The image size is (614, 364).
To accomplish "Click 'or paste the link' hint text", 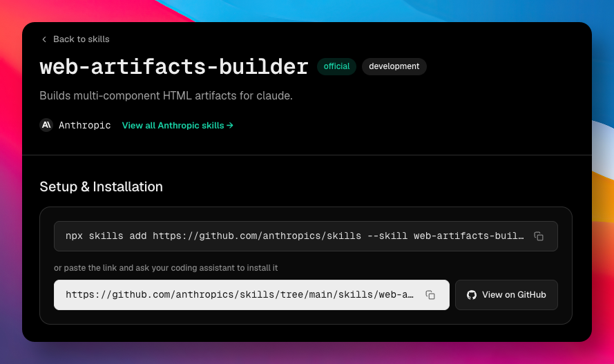I will tap(166, 268).
